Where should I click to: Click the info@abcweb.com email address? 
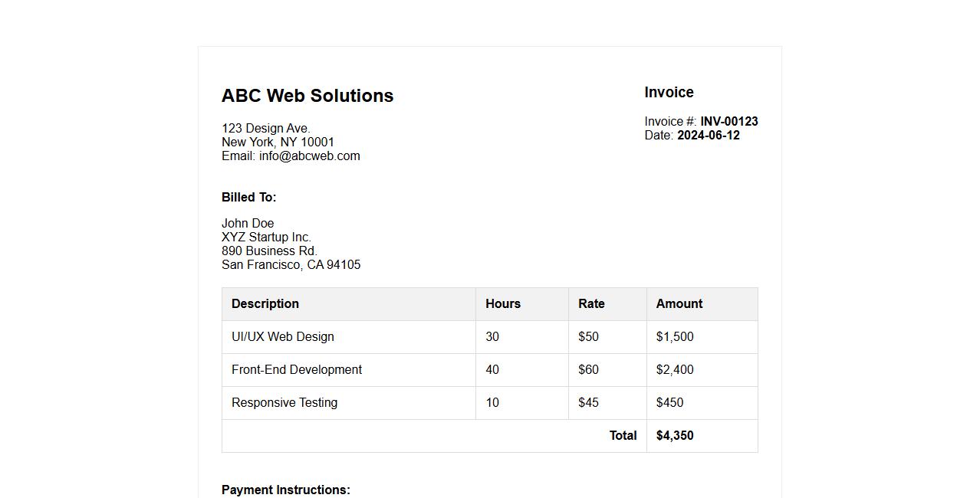point(309,156)
